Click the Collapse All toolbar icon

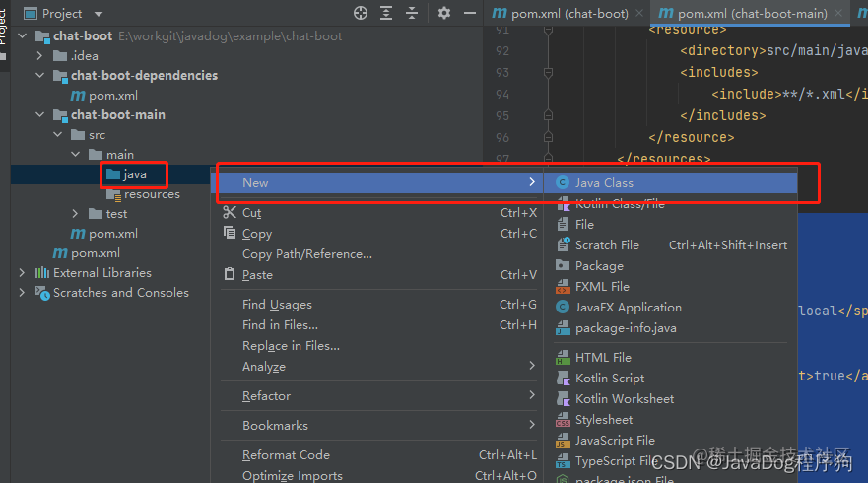pos(412,13)
